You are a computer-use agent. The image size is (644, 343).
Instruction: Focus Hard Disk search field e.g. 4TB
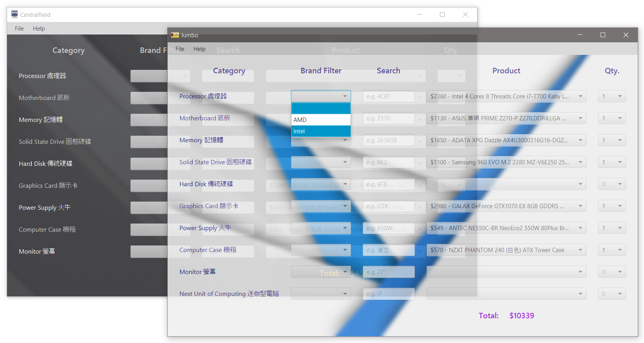click(x=389, y=184)
